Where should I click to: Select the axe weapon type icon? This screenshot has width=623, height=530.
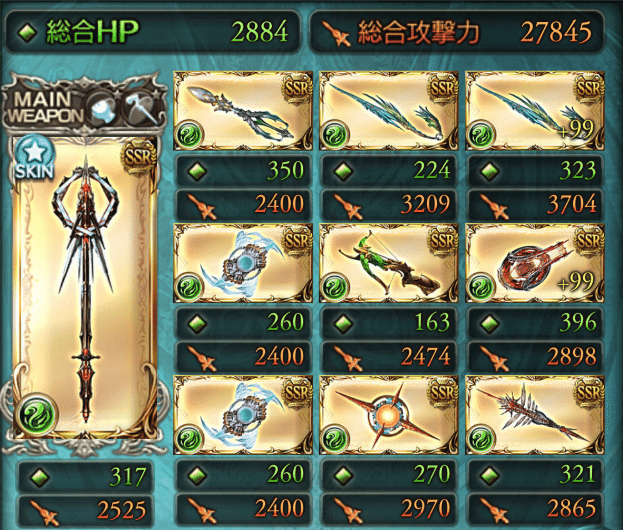tap(140, 107)
